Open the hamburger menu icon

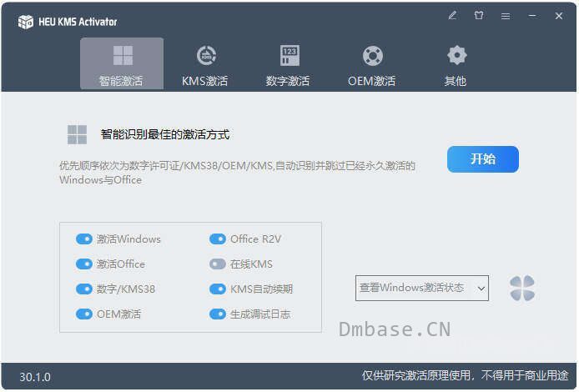(506, 16)
